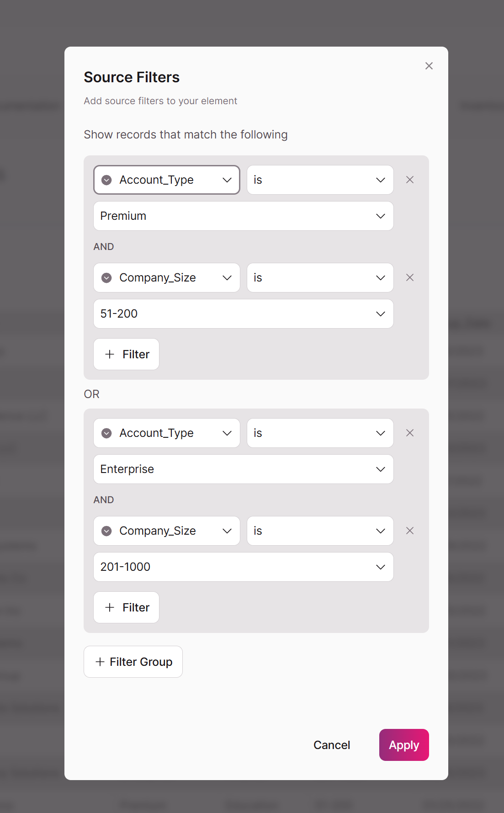Click the field type icon in first Account_Type dropdown
Viewport: 504px width, 813px height.
click(x=106, y=180)
